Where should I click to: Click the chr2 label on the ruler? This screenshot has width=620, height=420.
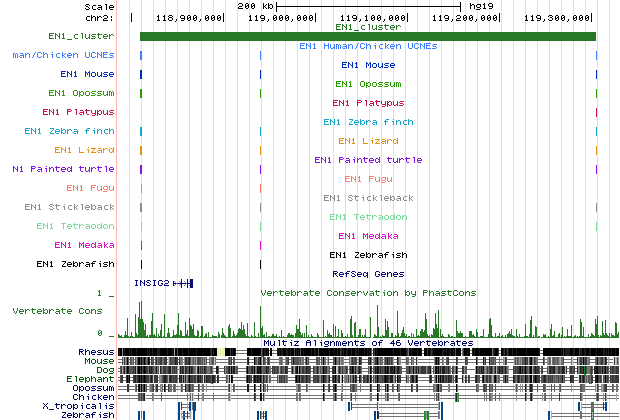point(98,18)
